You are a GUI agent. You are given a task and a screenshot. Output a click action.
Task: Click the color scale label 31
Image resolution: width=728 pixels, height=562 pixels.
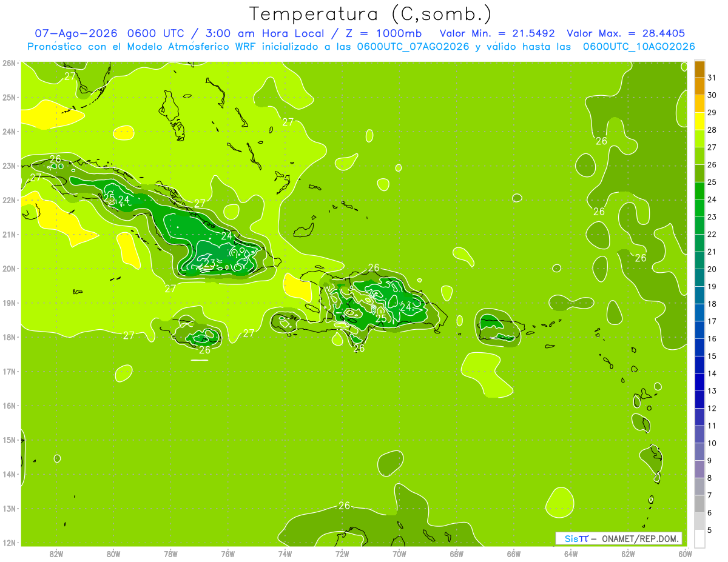pyautogui.click(x=712, y=78)
